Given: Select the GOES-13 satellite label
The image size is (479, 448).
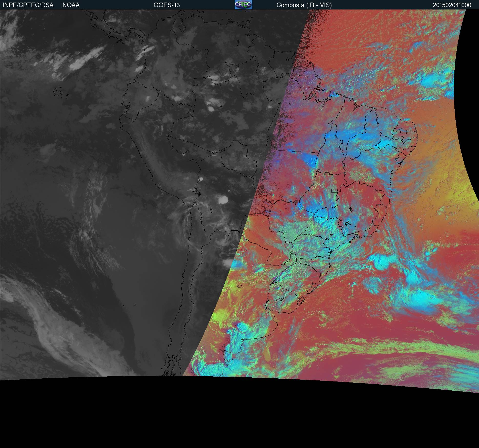Looking at the screenshot, I should click(166, 5).
